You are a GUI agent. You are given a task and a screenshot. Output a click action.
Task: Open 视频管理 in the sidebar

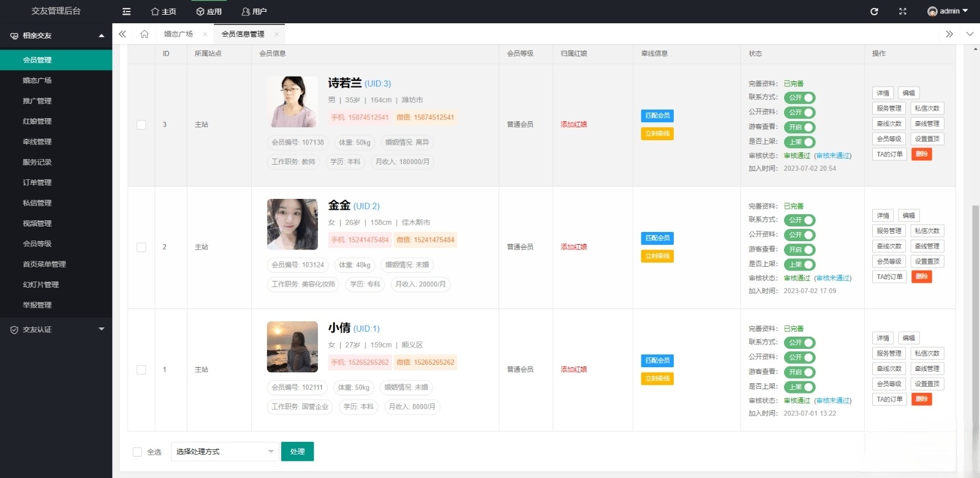[56, 223]
